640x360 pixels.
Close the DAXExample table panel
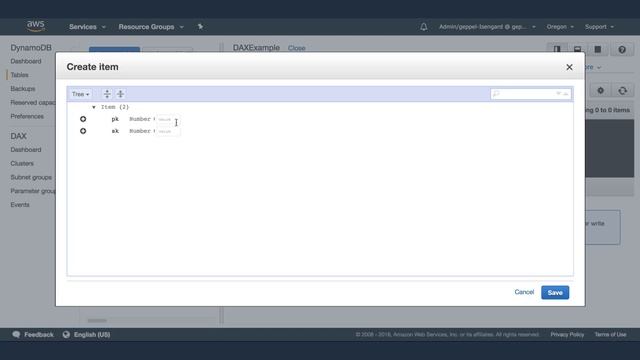[296, 48]
